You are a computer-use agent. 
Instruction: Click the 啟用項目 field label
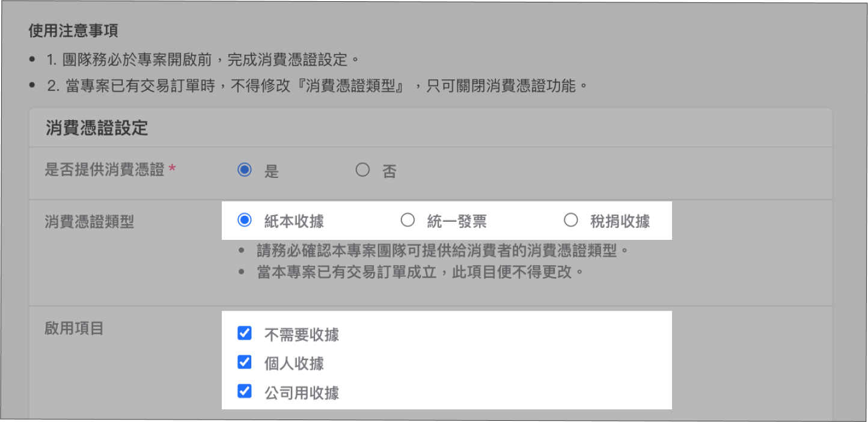[74, 328]
